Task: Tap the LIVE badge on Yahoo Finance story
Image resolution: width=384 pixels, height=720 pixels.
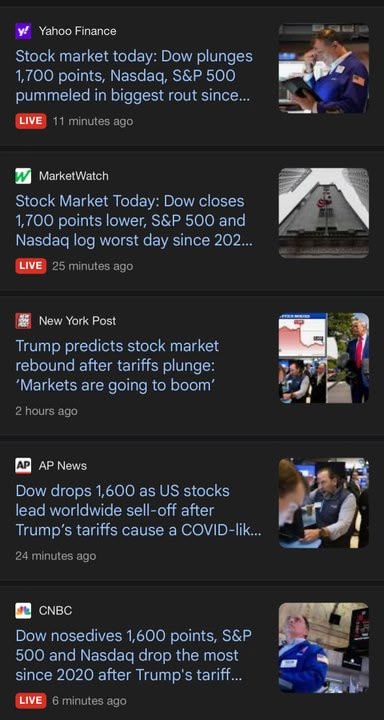Action: pyautogui.click(x=31, y=121)
